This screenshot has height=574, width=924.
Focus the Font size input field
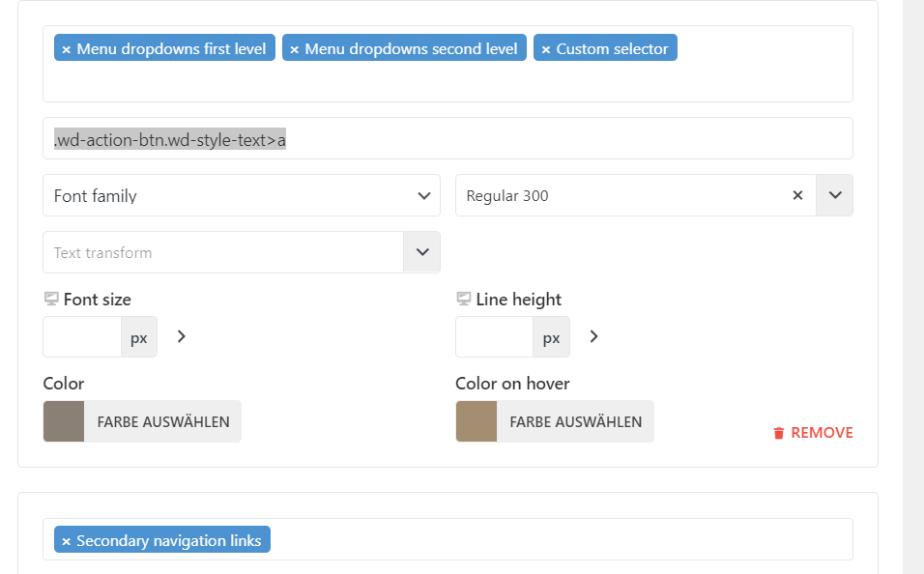click(x=82, y=337)
